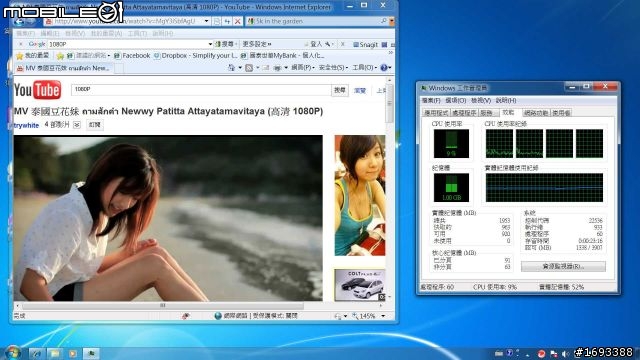The height and width of the screenshot is (360, 640).
Task: Open the address bar URL dropdown
Action: tap(207, 21)
